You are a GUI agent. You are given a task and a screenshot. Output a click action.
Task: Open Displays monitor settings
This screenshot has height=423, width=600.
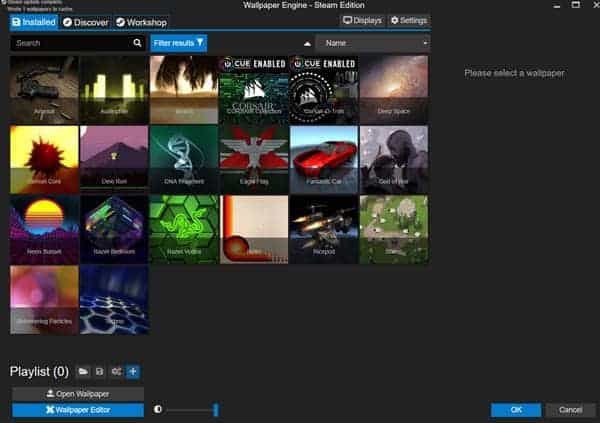[361, 20]
